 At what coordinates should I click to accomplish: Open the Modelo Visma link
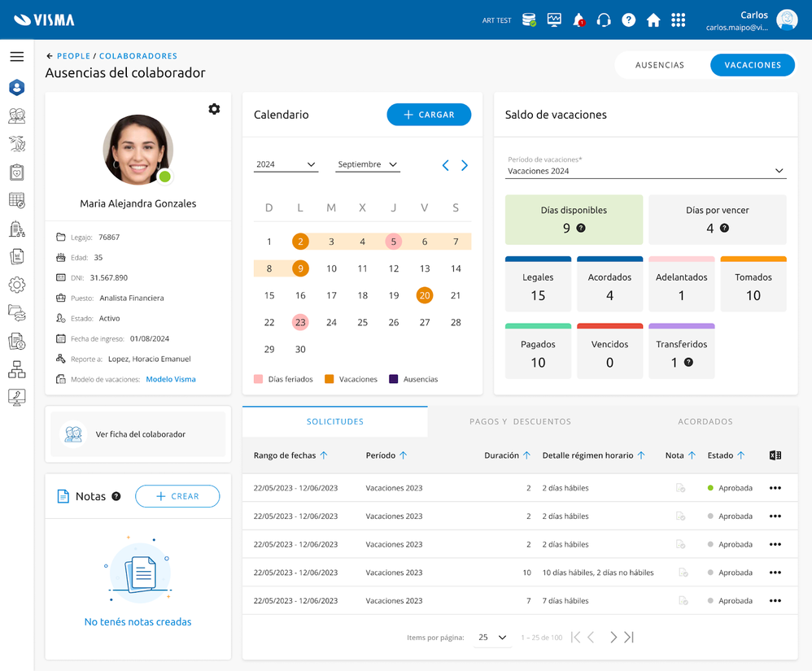[171, 379]
